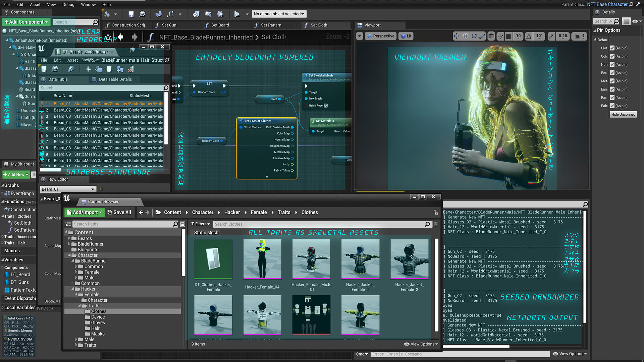Image resolution: width=644 pixels, height=362 pixels.
Task: Open Content Browser View Options dropdown
Action: coord(421,344)
